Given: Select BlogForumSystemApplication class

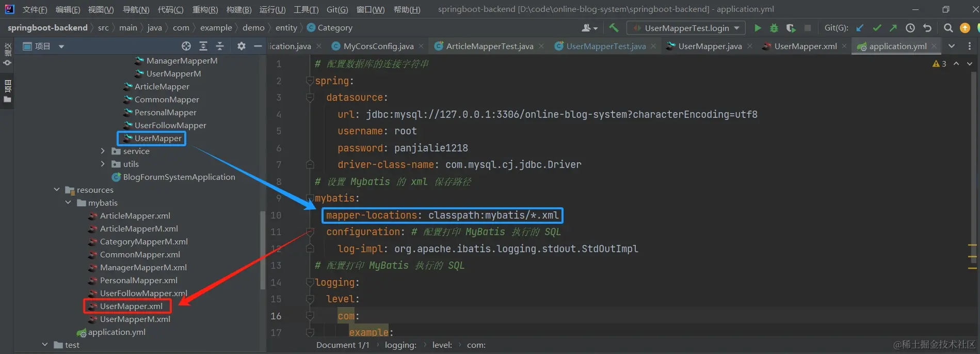Looking at the screenshot, I should 179,177.
